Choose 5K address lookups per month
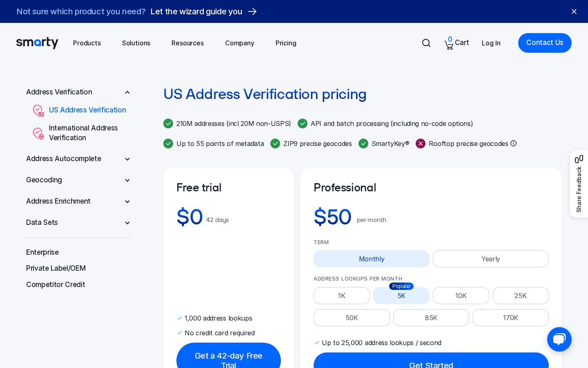 pos(401,296)
